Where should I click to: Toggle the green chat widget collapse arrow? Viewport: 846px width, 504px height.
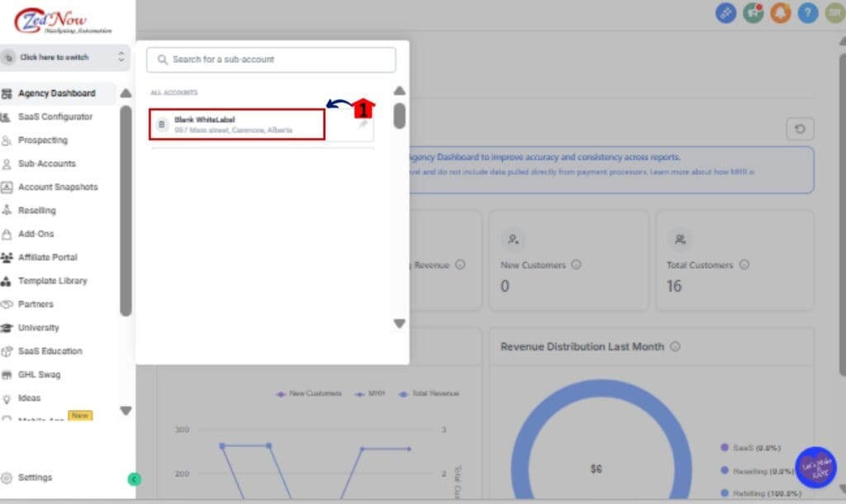coord(135,478)
